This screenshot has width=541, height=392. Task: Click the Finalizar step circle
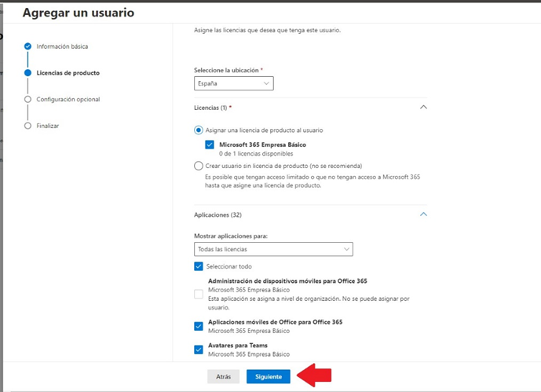pos(28,126)
